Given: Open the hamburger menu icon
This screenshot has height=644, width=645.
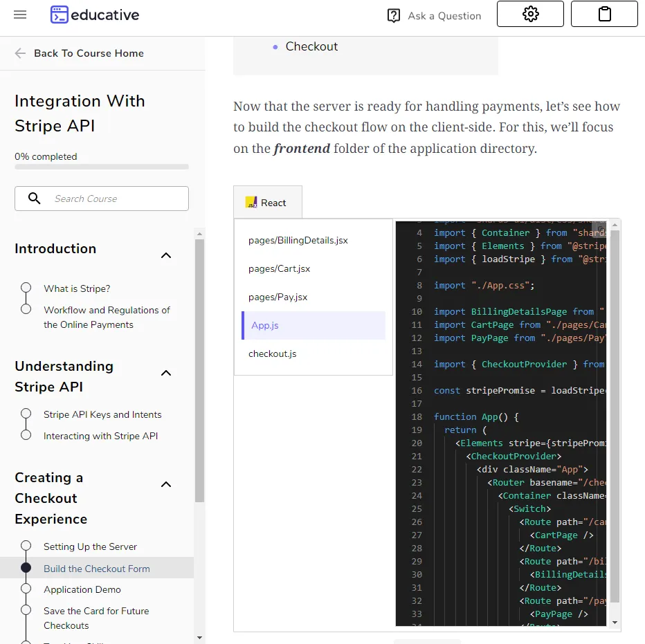Looking at the screenshot, I should pyautogui.click(x=20, y=15).
